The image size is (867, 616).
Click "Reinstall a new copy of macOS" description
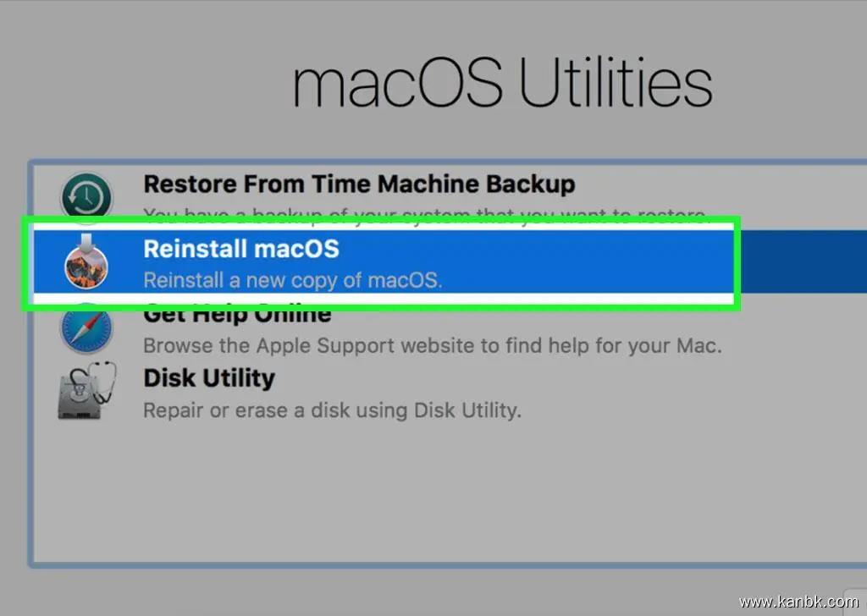[x=292, y=279]
